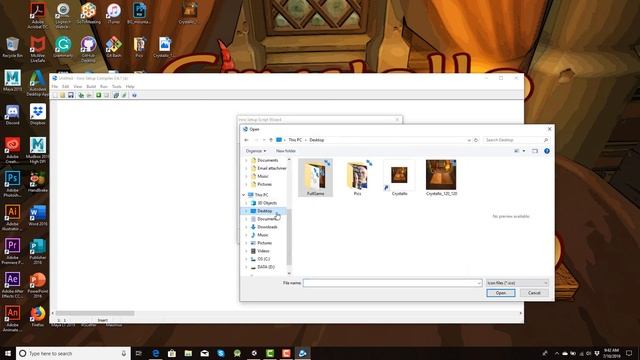
Task: Select the iTunes desktop icon
Action: point(113,13)
